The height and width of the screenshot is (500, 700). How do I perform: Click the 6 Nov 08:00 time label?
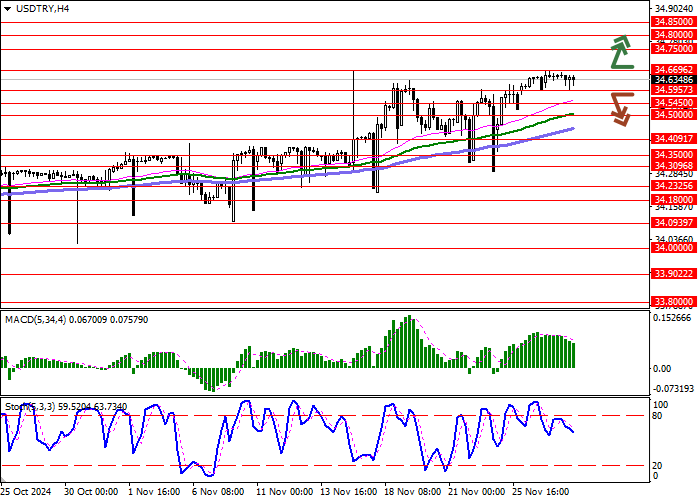point(218,492)
